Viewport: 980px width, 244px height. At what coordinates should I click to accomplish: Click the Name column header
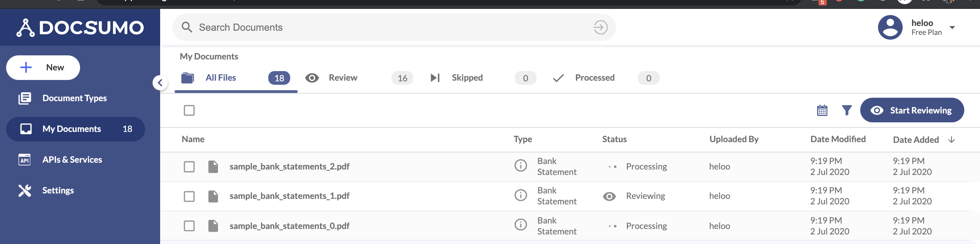tap(193, 139)
